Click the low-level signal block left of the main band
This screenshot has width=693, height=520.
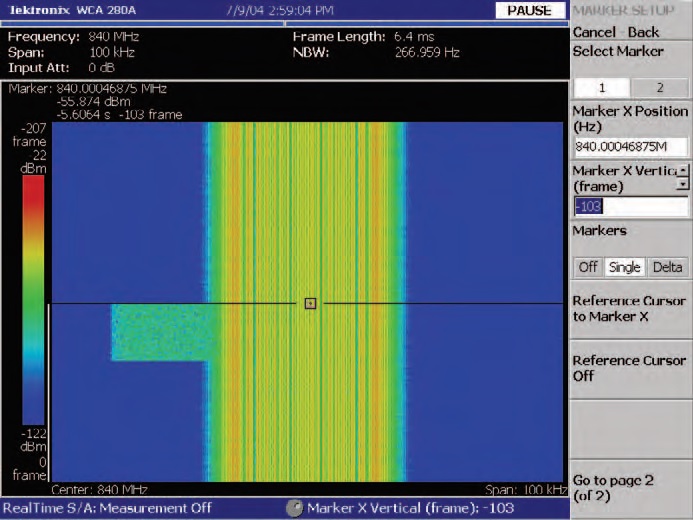pyautogui.click(x=158, y=332)
